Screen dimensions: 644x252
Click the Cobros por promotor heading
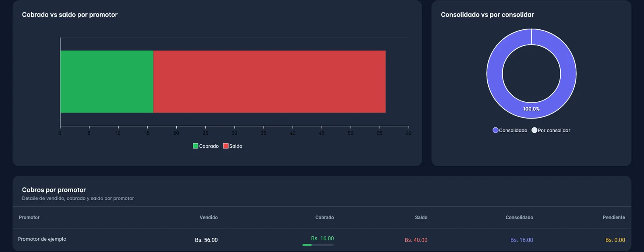(x=54, y=190)
